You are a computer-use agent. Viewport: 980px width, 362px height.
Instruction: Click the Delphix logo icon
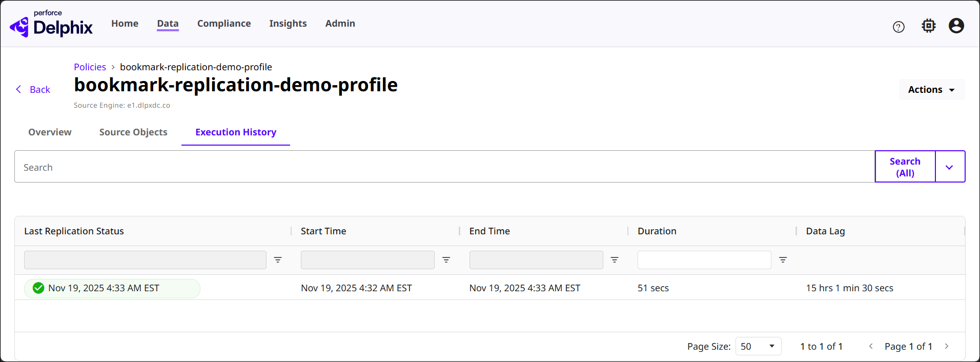point(20,27)
